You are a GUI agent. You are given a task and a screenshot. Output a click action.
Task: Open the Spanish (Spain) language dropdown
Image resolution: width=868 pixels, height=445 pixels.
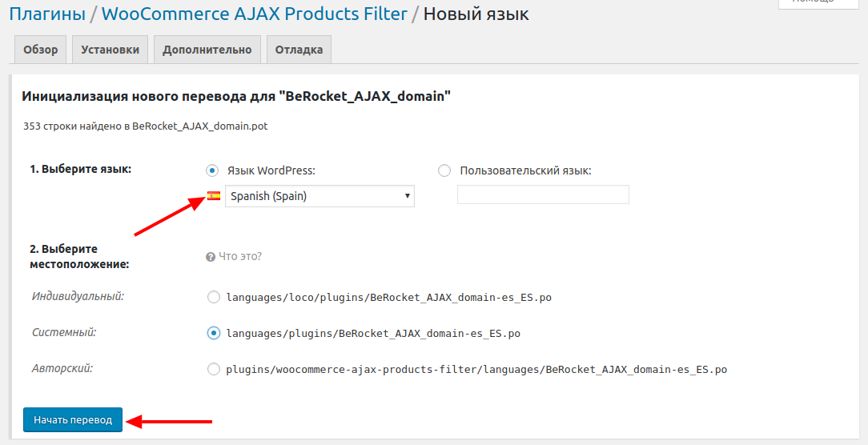pyautogui.click(x=319, y=195)
